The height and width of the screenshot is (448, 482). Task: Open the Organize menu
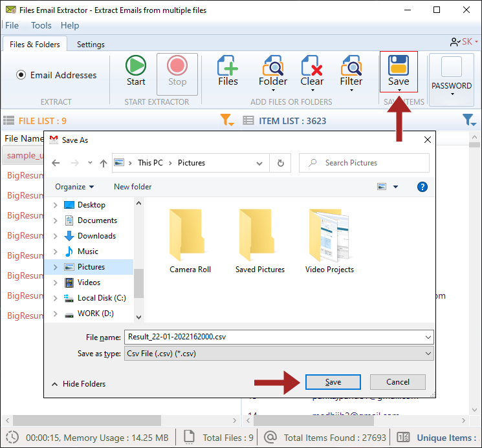[74, 187]
